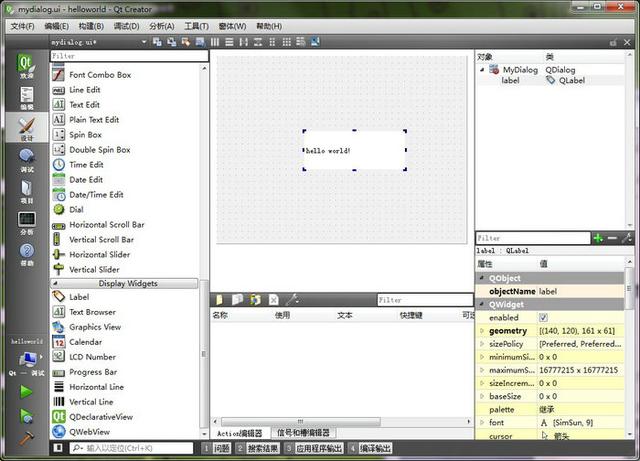Expand the geometry property
Screen dimensions: 640x461
482,331
